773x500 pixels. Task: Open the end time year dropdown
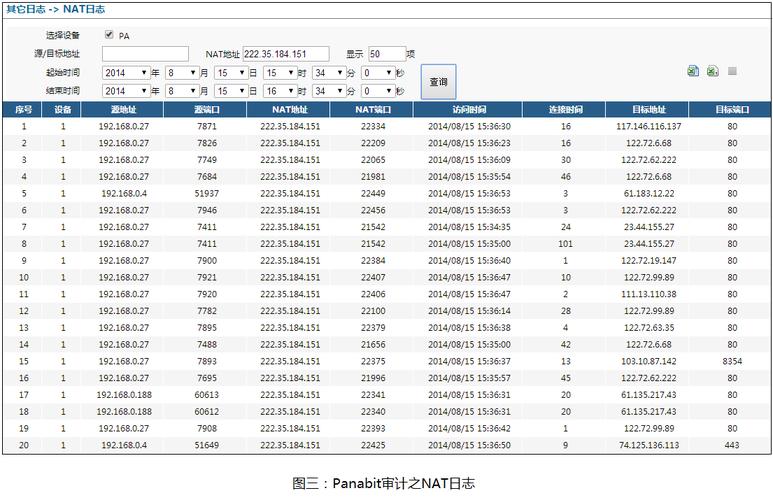click(126, 91)
